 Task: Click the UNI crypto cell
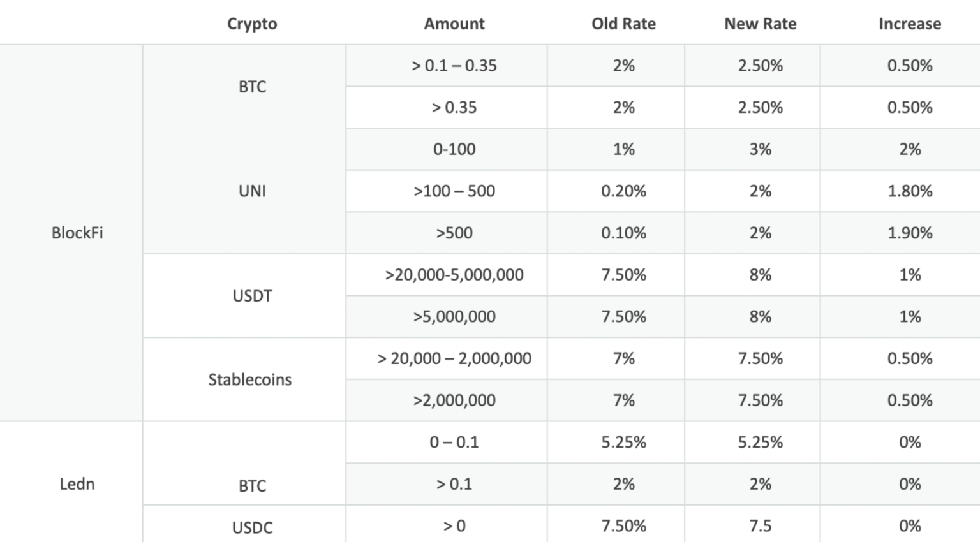click(x=252, y=191)
